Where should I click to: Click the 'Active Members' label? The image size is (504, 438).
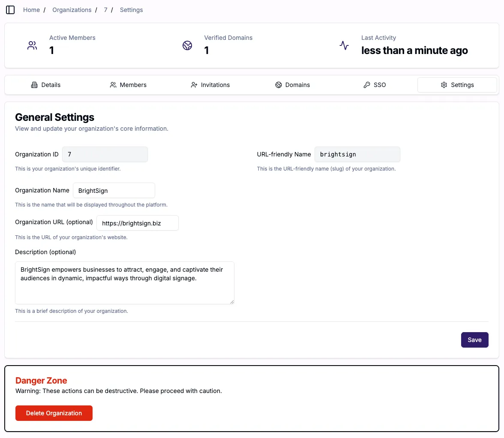pyautogui.click(x=72, y=38)
